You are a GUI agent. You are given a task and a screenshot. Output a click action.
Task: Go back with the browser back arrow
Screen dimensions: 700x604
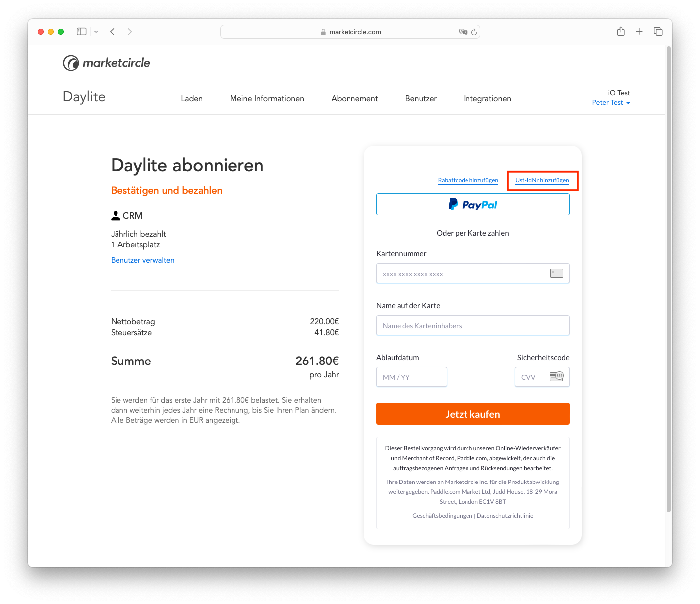pos(113,32)
